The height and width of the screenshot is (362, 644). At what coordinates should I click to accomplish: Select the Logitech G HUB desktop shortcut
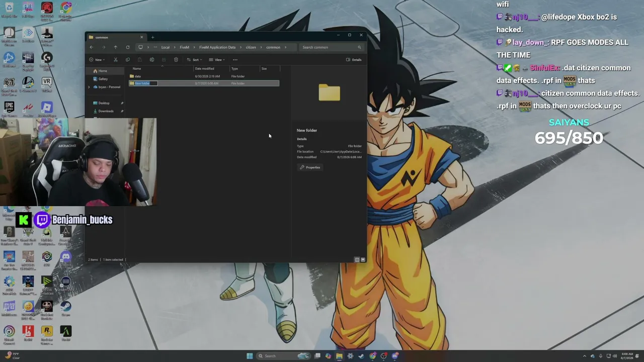[x=47, y=60]
